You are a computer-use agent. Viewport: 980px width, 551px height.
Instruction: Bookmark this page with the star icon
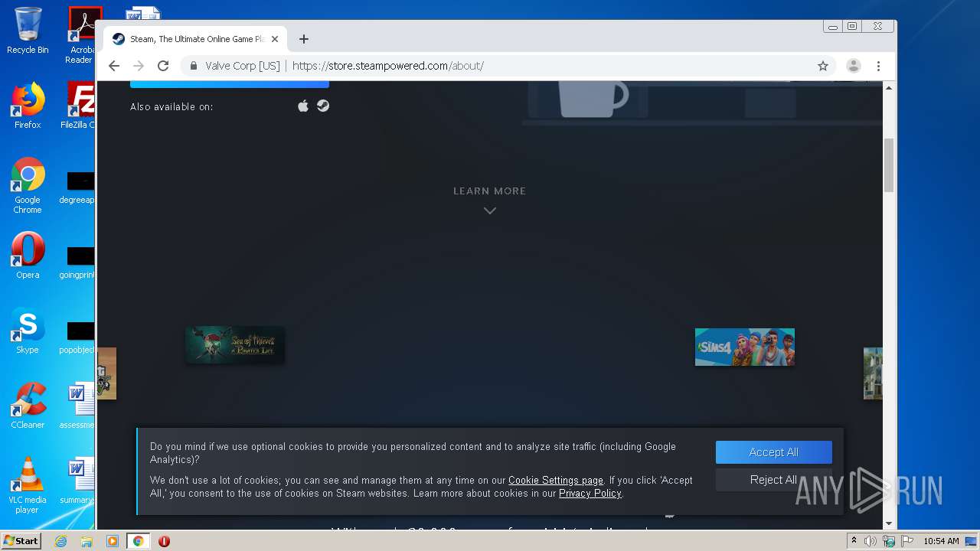(x=823, y=66)
